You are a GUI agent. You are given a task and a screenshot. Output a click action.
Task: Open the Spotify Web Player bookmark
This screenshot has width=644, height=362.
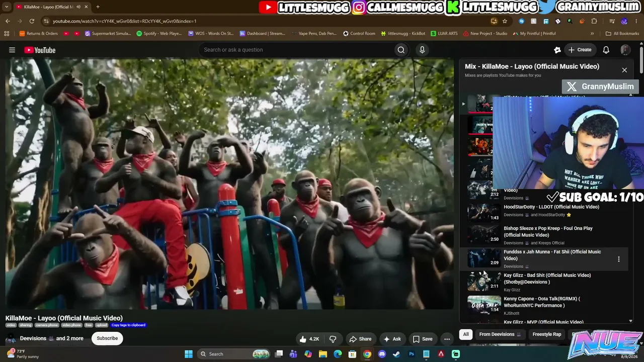(159, 34)
